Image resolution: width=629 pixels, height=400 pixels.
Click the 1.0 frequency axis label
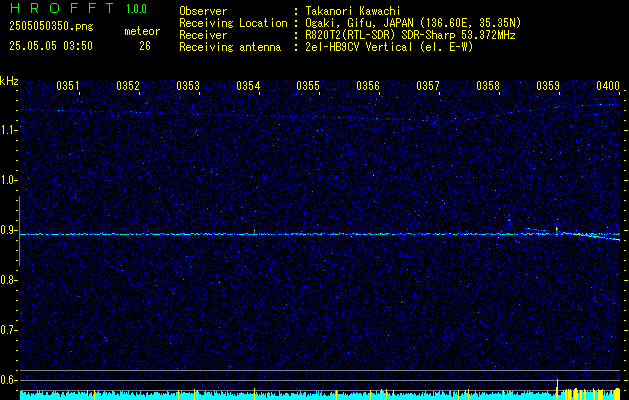7,180
